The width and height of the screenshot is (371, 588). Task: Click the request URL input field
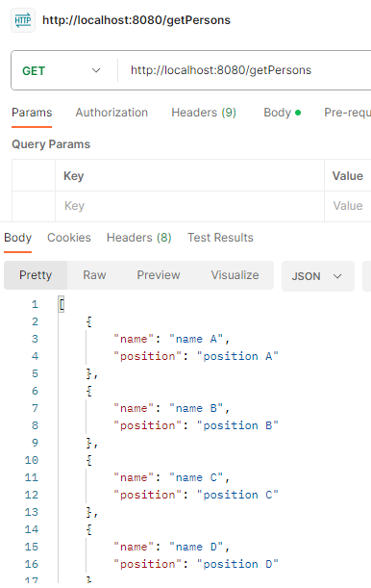click(x=245, y=70)
